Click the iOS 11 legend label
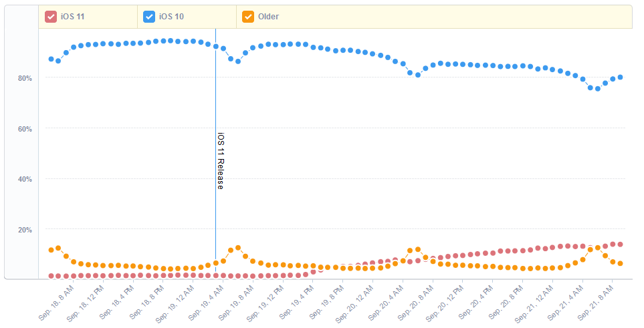The image size is (644, 328). point(72,17)
